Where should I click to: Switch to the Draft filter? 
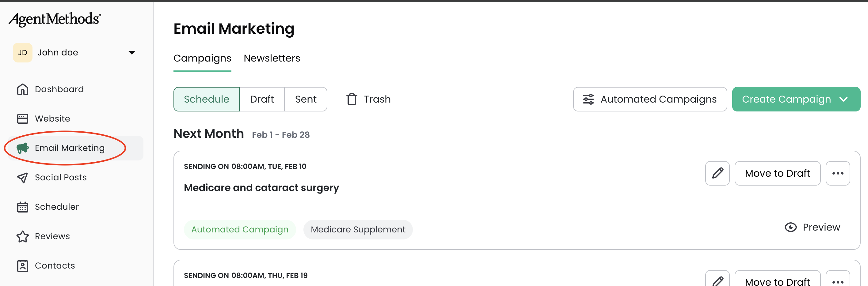pos(262,99)
